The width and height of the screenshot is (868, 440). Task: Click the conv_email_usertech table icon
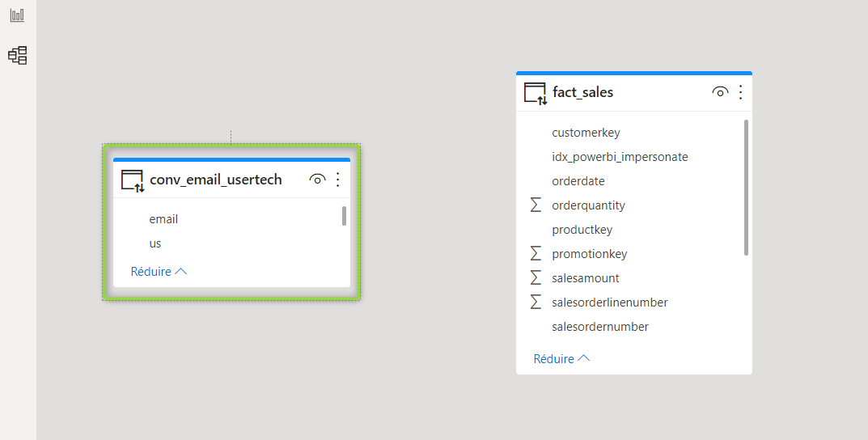tap(133, 181)
